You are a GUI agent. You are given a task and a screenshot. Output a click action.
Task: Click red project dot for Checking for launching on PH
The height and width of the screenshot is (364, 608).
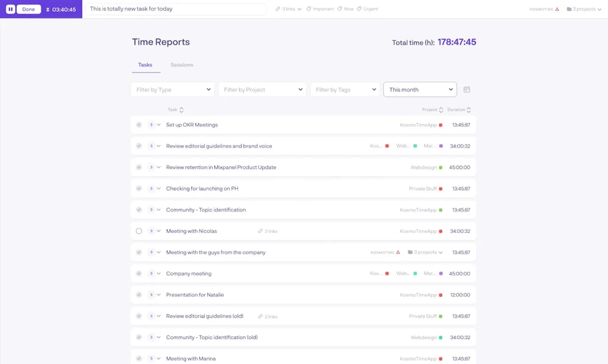click(x=441, y=189)
